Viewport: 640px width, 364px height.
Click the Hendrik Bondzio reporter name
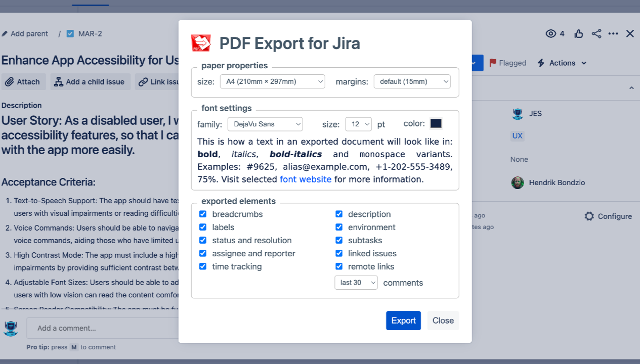557,183
